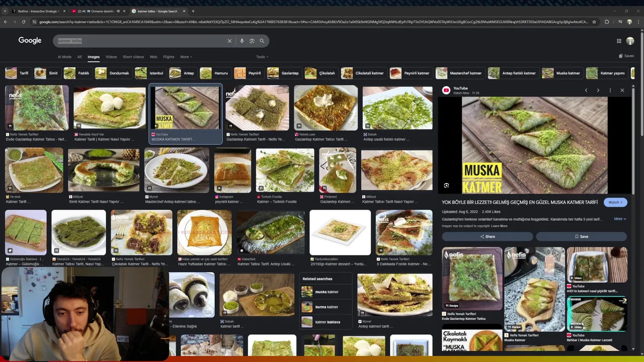This screenshot has width=644, height=362.
Task: Open tab search dropdown in browser
Action: 5,11
